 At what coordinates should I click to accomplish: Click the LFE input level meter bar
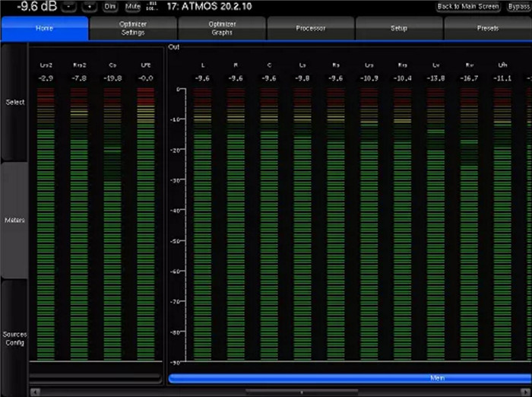click(x=146, y=224)
